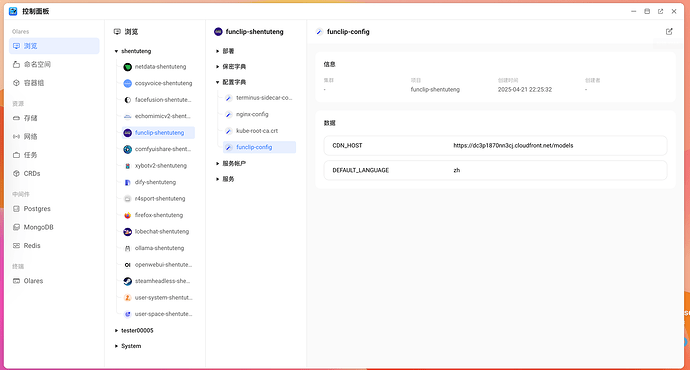Open 控制面板 in a new window
This screenshot has height=370, width=690.
pyautogui.click(x=661, y=11)
